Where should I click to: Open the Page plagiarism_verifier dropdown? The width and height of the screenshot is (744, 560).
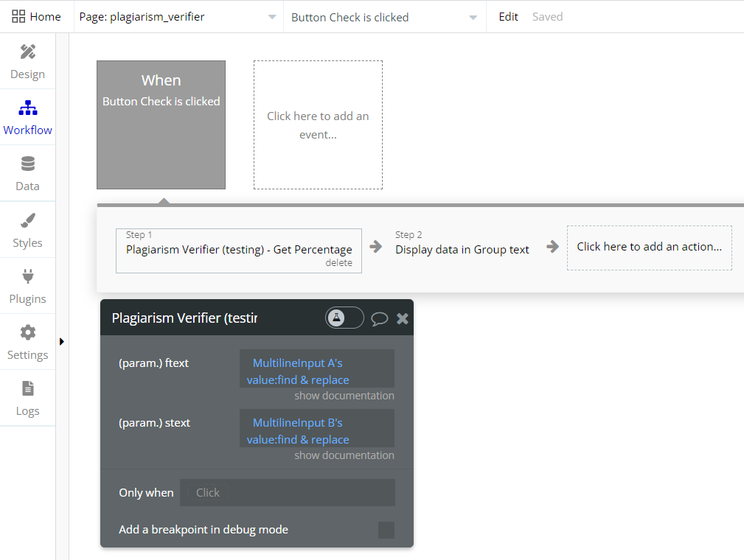pyautogui.click(x=178, y=17)
